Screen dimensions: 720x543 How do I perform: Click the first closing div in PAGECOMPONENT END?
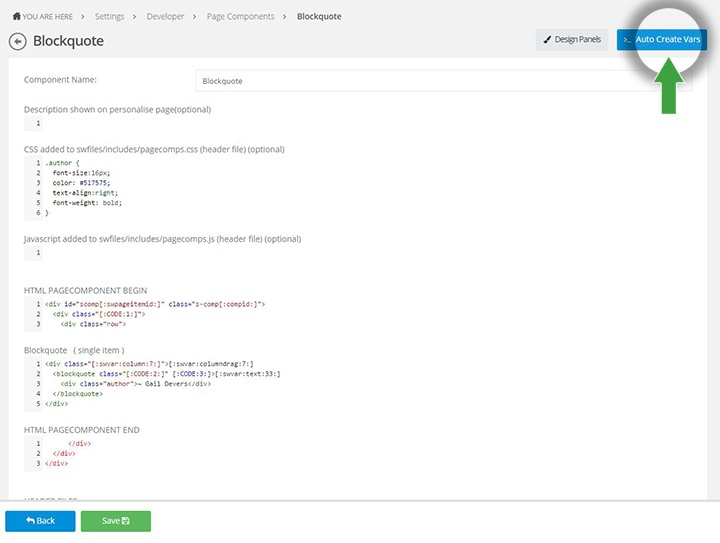coord(79,443)
